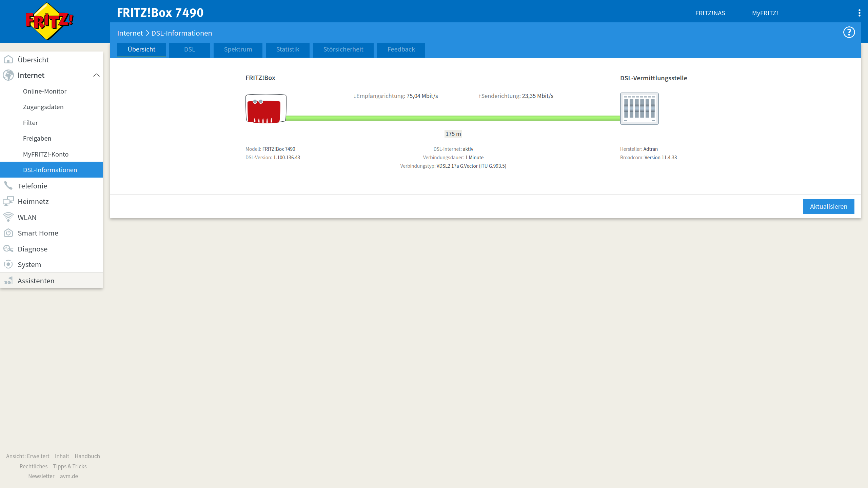The image size is (868, 488).
Task: Open the three-dot menu in the header
Action: click(859, 13)
